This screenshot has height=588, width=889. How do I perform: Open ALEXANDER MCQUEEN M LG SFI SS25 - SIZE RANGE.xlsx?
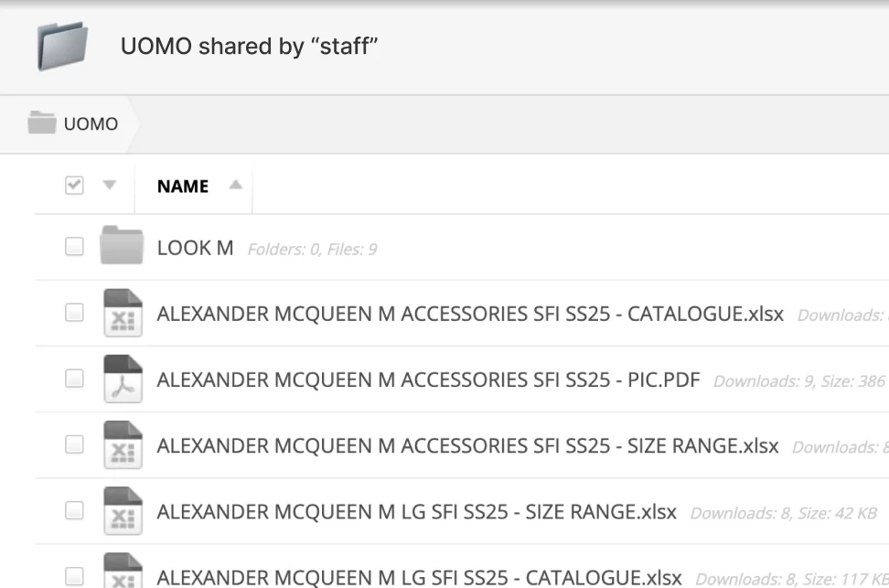416,511
